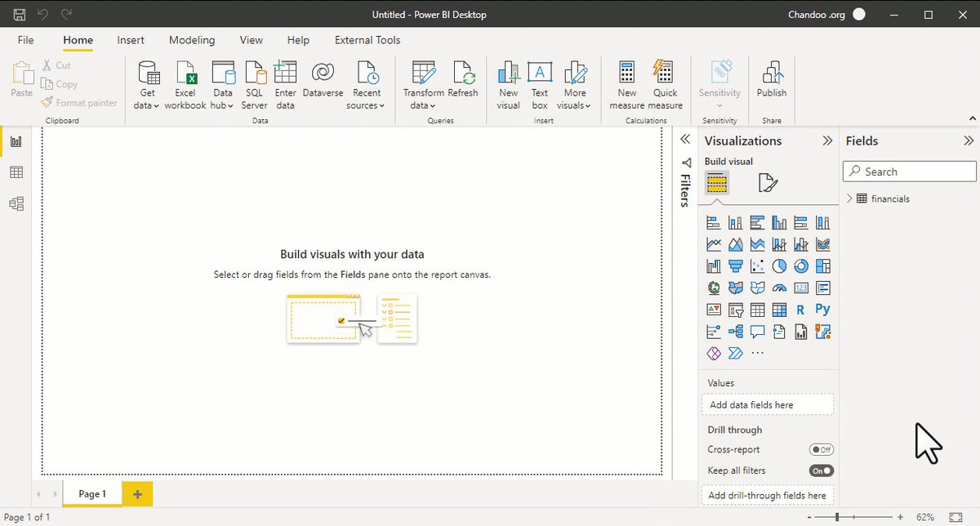
Task: Import from Excel workbook
Action: 185,85
